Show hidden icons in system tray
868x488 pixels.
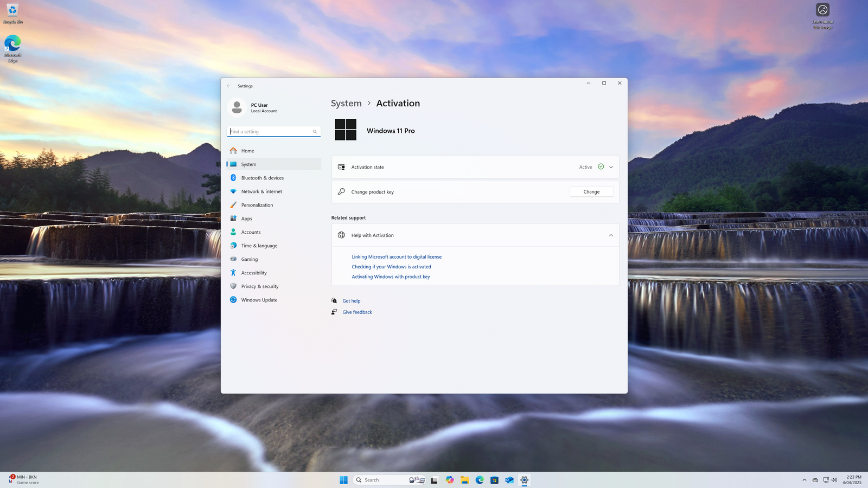coord(805,480)
